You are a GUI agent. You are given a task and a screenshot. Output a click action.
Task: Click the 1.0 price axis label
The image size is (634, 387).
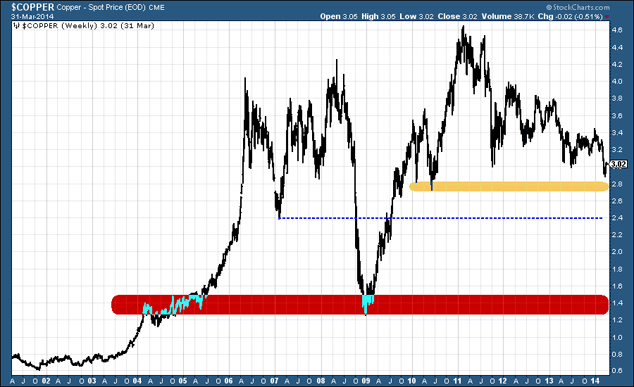coord(617,337)
